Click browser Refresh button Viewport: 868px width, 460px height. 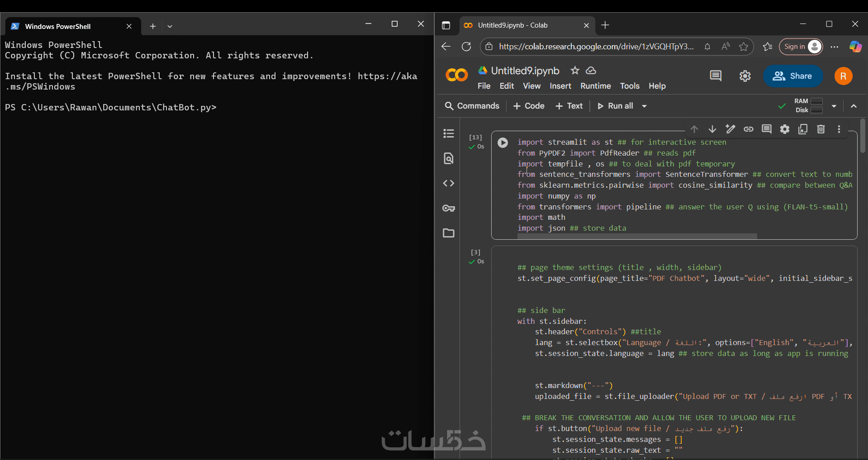pyautogui.click(x=466, y=47)
